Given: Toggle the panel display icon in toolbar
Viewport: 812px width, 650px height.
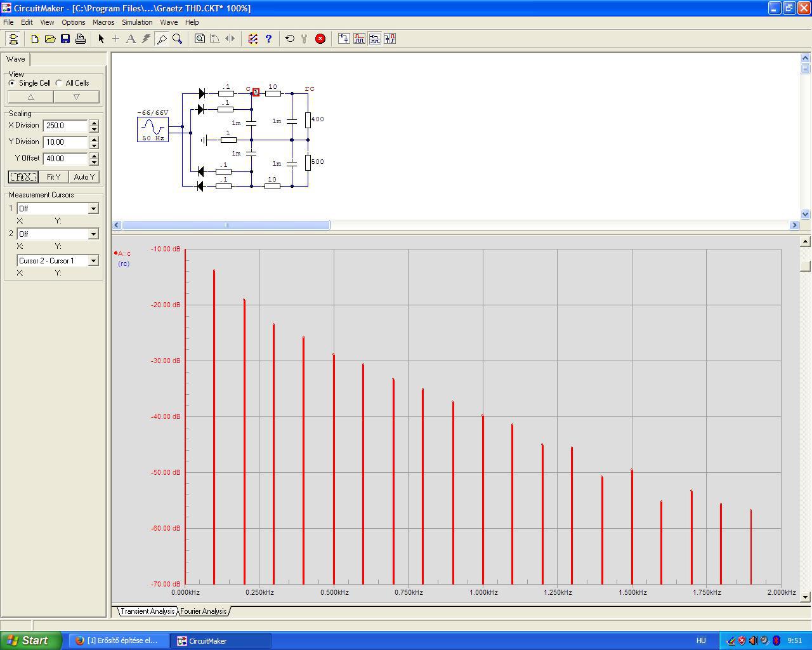Looking at the screenshot, I should pyautogui.click(x=13, y=39).
